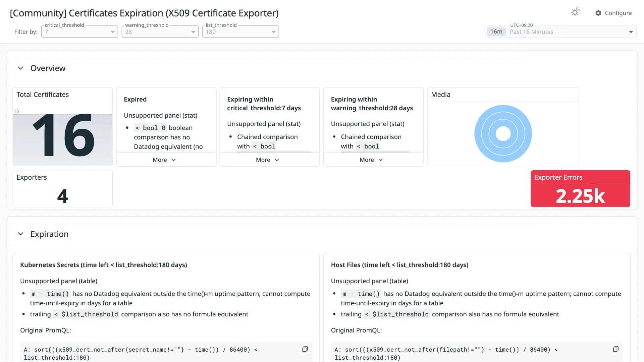This screenshot has width=644, height=362.
Task: Click the 16m time badge
Action: tap(496, 32)
